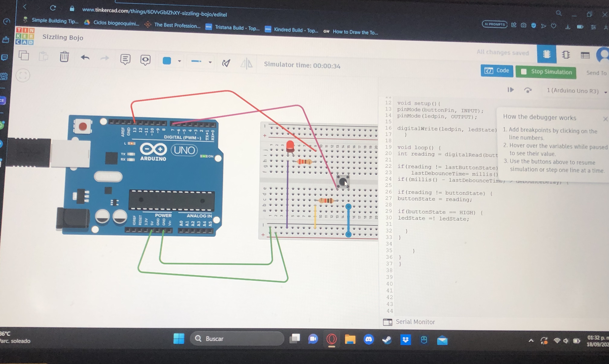Open the notes tool icon
Image resolution: width=609 pixels, height=364 pixels.
(125, 59)
